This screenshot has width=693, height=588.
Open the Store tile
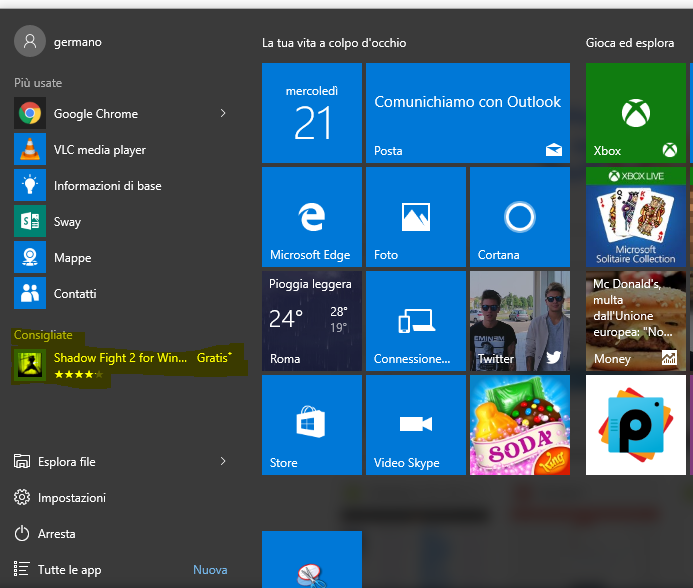(312, 425)
